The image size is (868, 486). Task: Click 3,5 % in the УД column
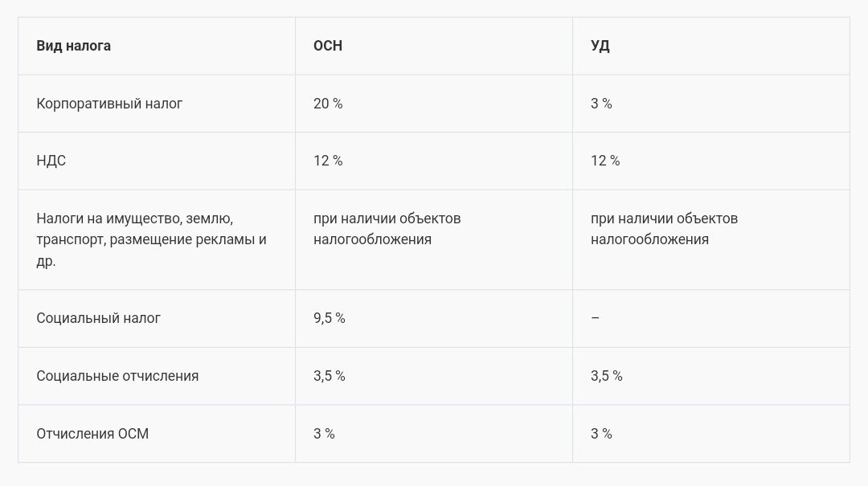[x=607, y=376]
